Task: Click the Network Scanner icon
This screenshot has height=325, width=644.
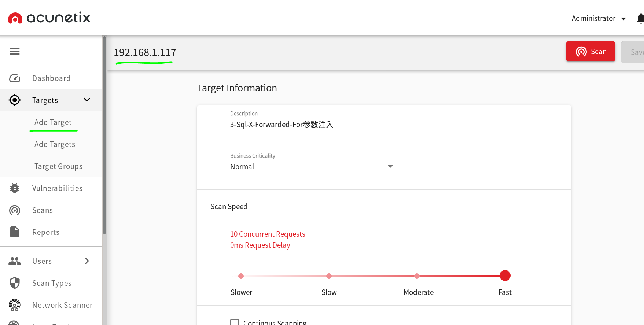Action: 15,305
